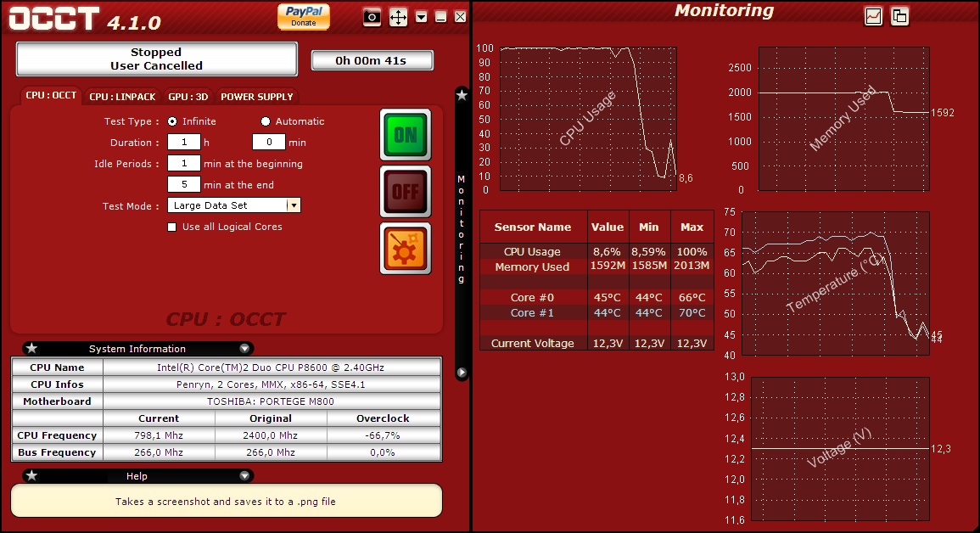Click the 2400,0 Mhz original frequency cell
The width and height of the screenshot is (980, 533).
(271, 435)
